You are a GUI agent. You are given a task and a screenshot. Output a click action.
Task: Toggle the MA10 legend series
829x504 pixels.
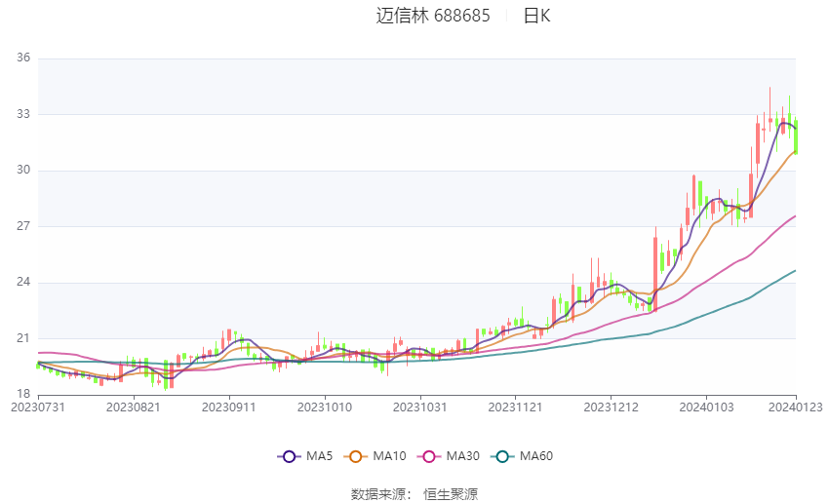(x=375, y=456)
